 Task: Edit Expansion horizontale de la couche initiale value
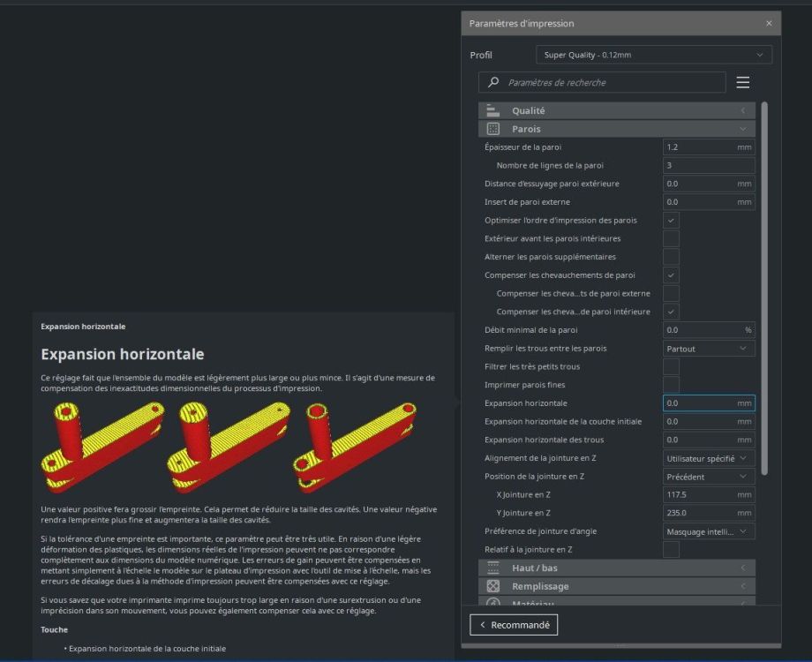pos(709,422)
